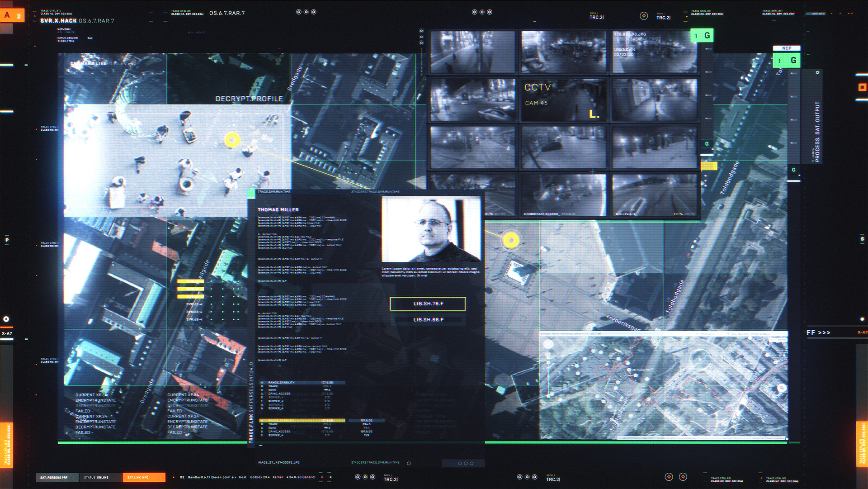Open the Google map inset view
Screen dimensions: 868x489
664,385
